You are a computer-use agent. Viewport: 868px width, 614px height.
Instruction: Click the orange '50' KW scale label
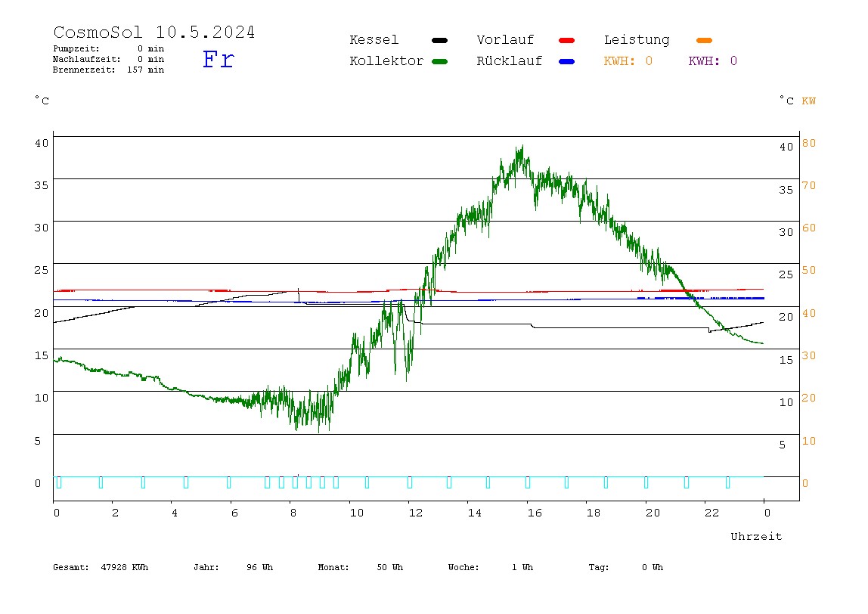[809, 270]
